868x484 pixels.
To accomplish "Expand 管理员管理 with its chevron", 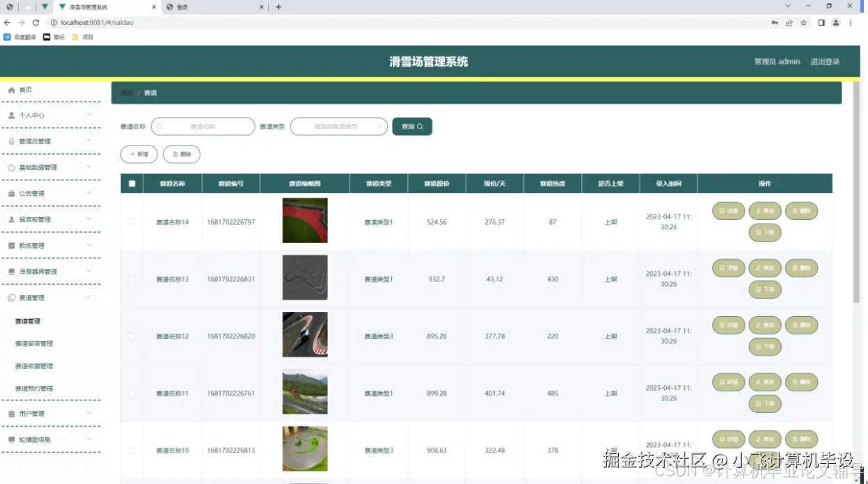I will point(89,141).
